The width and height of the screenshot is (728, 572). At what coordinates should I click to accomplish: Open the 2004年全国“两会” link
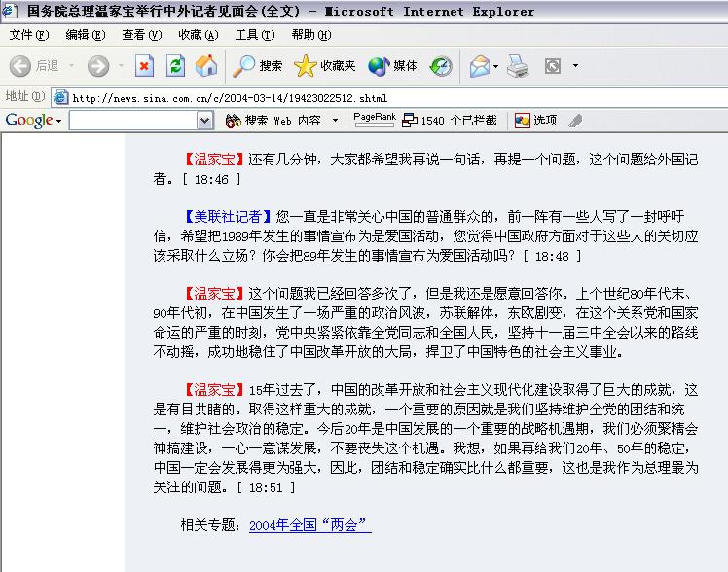[310, 525]
